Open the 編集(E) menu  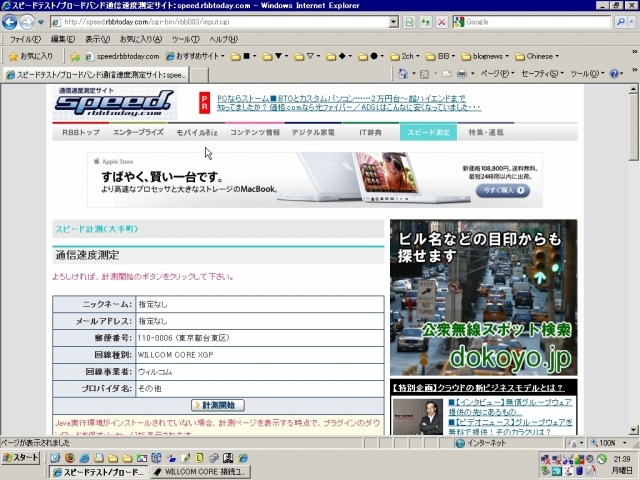click(x=62, y=40)
